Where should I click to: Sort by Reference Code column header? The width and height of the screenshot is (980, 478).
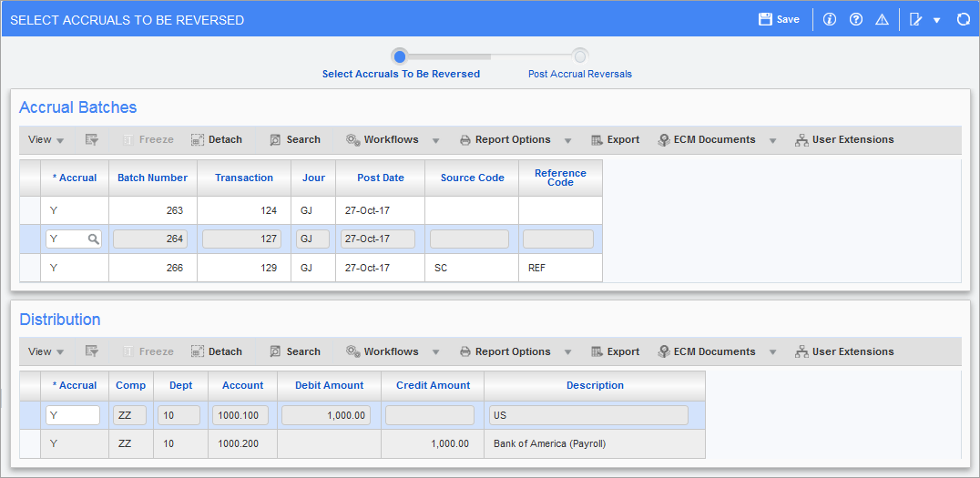coord(561,178)
